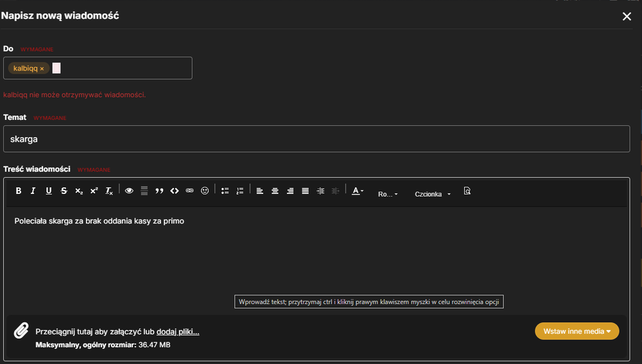Align text to the left
The width and height of the screenshot is (642, 364).
pyautogui.click(x=259, y=191)
